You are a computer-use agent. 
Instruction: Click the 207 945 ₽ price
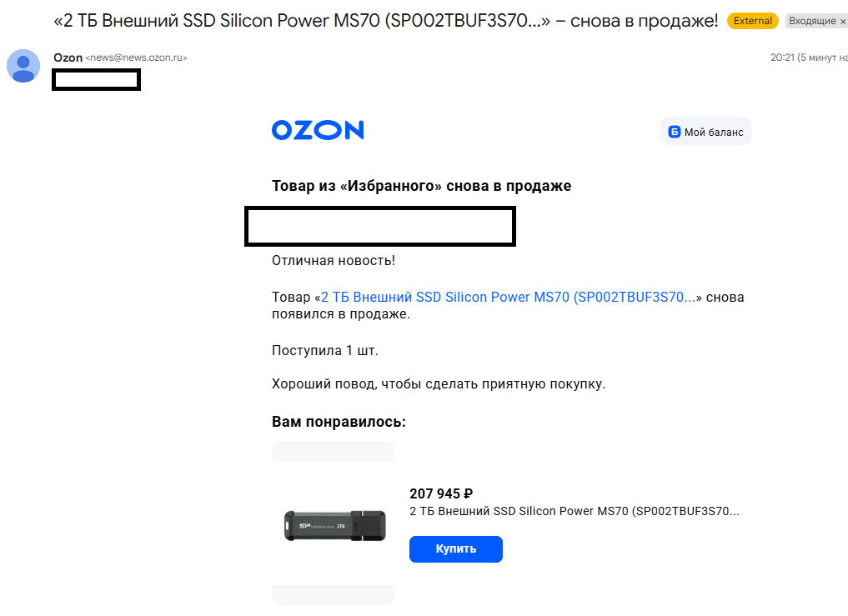pos(442,493)
